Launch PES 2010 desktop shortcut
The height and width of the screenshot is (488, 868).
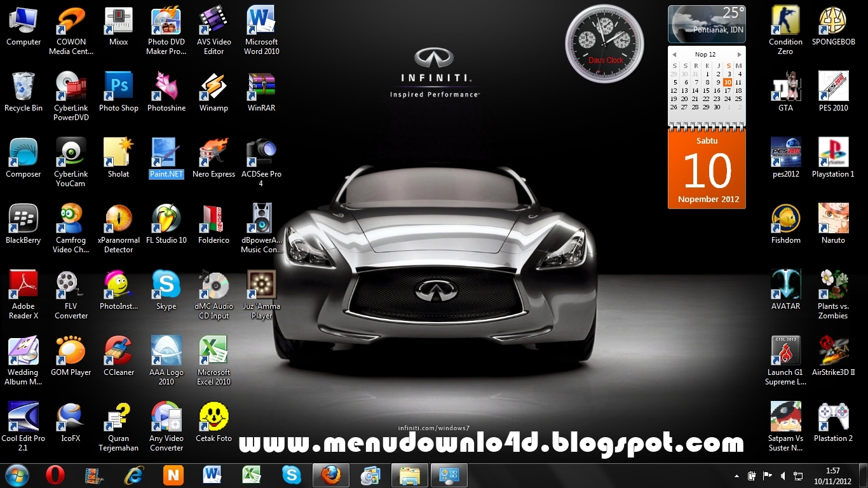(833, 92)
